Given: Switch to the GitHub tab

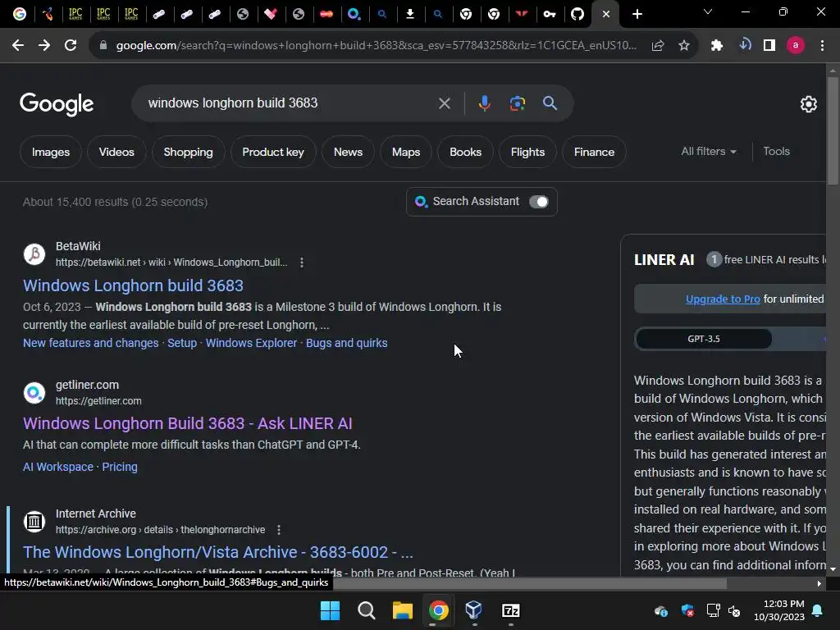Looking at the screenshot, I should pyautogui.click(x=577, y=14).
